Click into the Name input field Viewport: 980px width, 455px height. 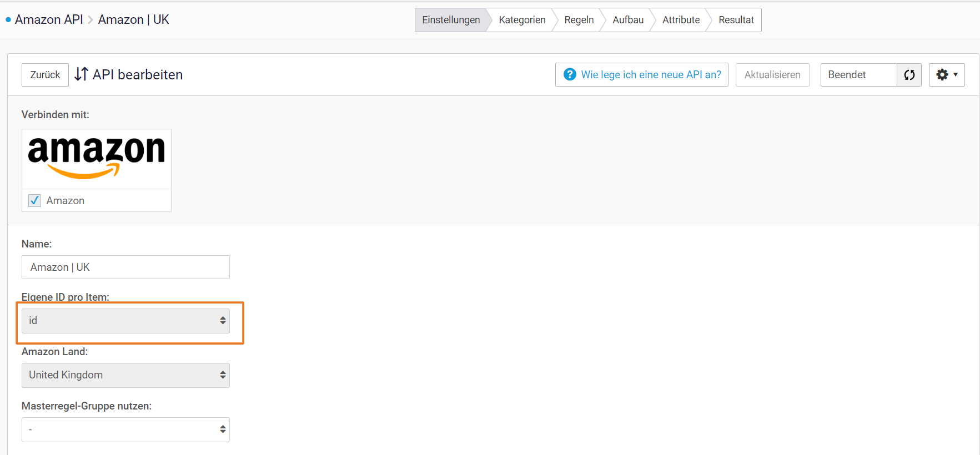(x=125, y=267)
